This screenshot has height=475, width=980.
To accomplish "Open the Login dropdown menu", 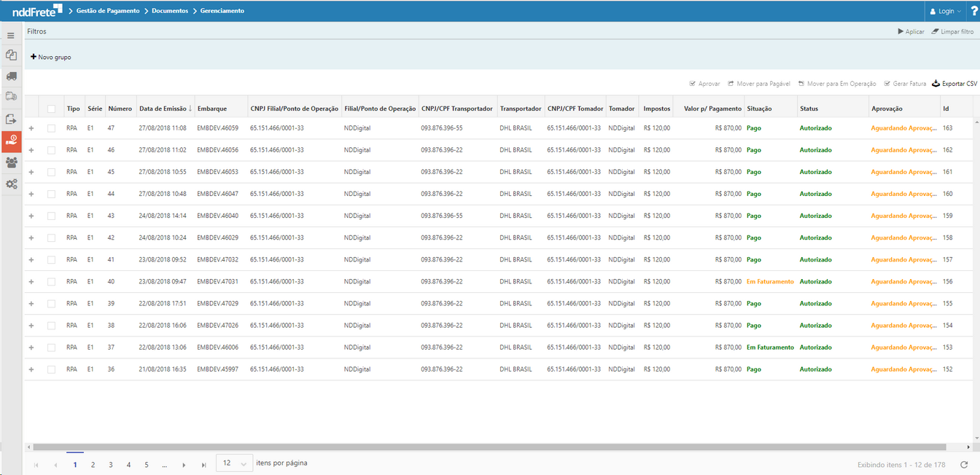I will [945, 11].
